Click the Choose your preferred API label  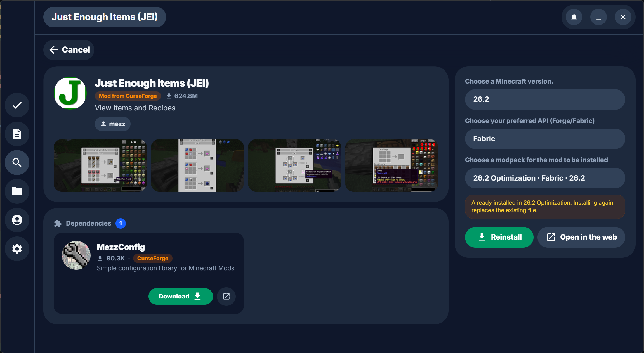[x=530, y=121]
